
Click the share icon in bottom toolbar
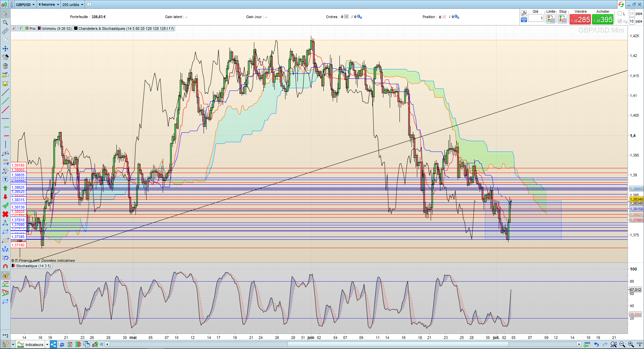53,344
